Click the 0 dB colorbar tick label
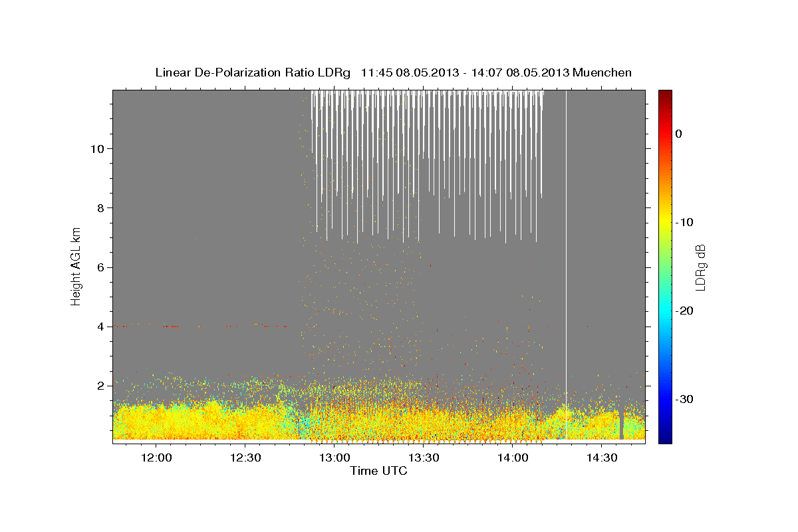798x532 pixels. click(679, 134)
